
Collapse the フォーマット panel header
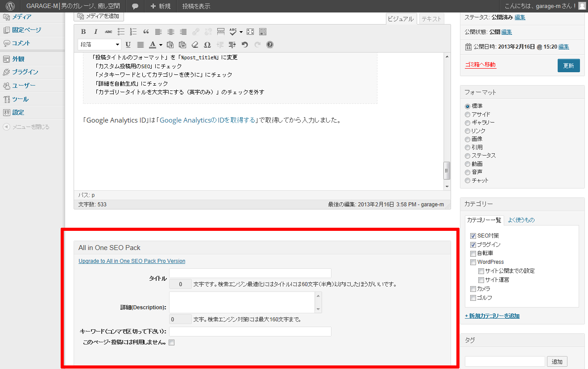pos(522,92)
